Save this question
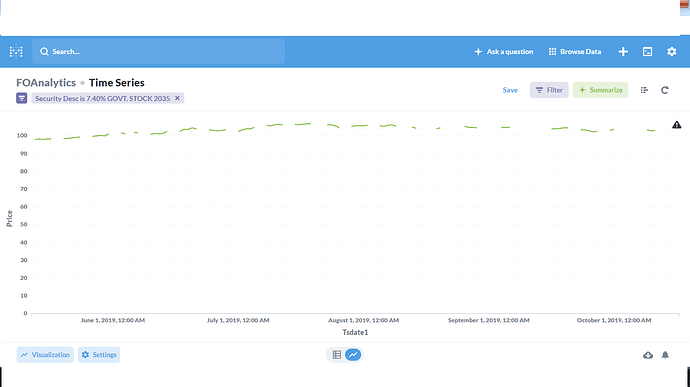This screenshot has width=690, height=387. (510, 90)
